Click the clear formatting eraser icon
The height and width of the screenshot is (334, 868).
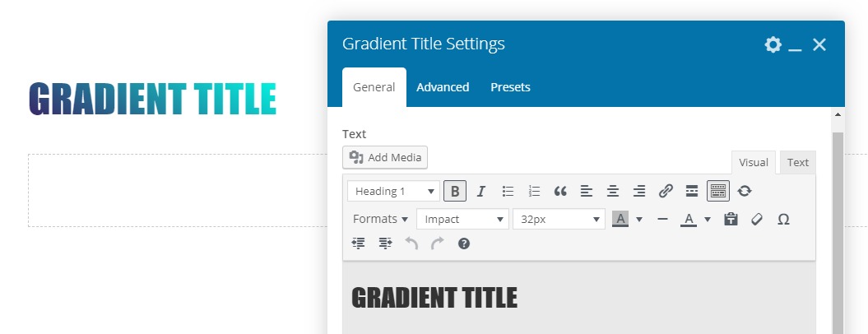pyautogui.click(x=757, y=220)
